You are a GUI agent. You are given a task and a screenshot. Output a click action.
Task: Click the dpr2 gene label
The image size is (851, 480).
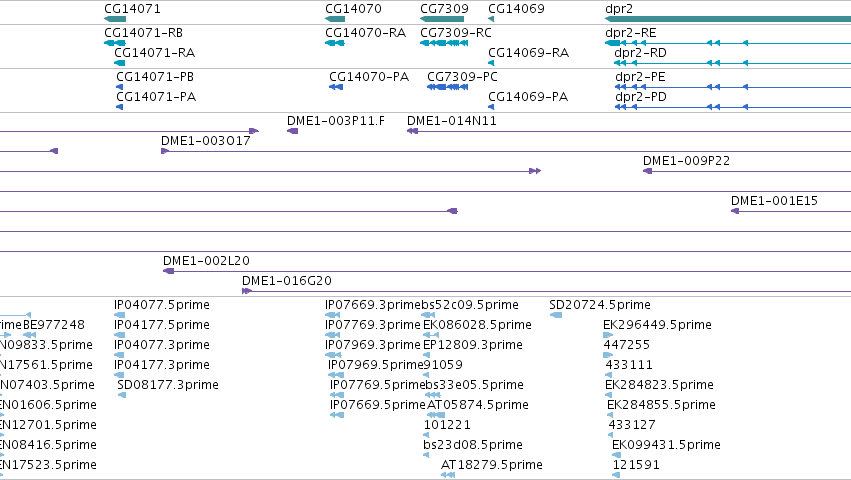pos(619,9)
